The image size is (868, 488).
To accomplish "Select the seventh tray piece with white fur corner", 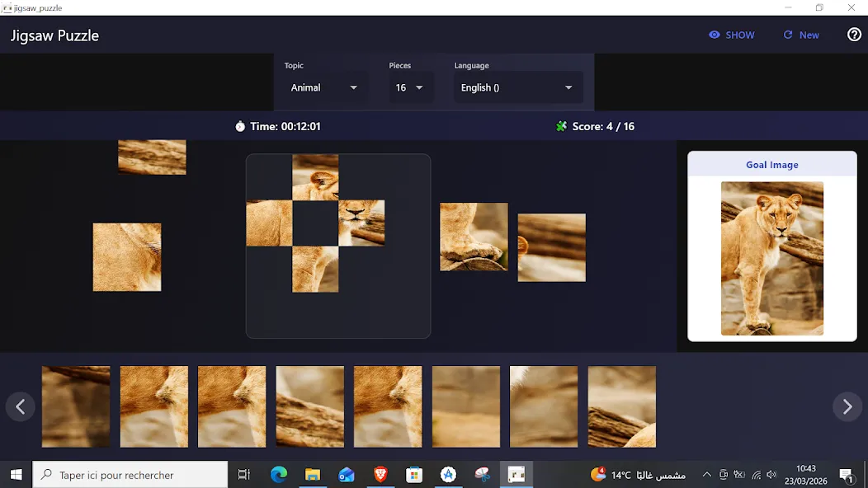I will tap(544, 406).
